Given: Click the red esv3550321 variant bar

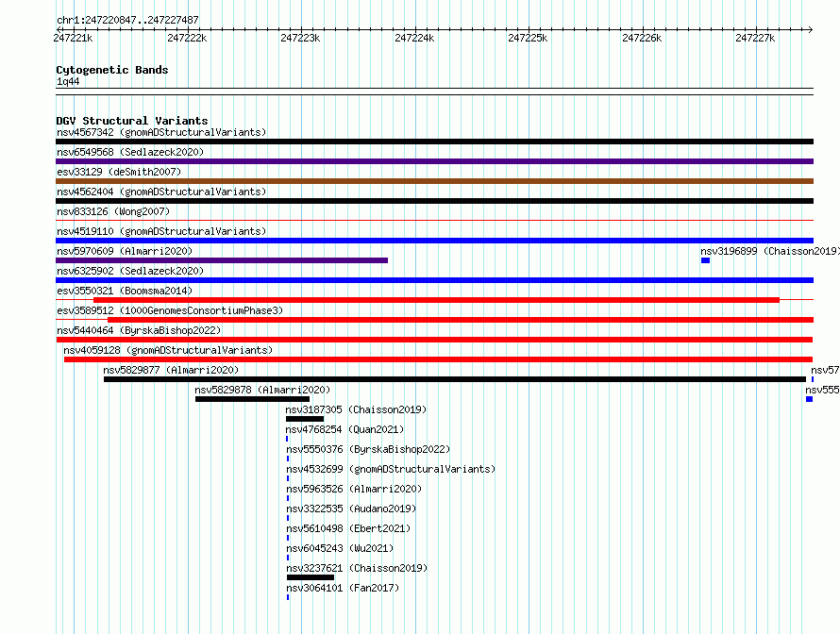Looking at the screenshot, I should [436, 300].
